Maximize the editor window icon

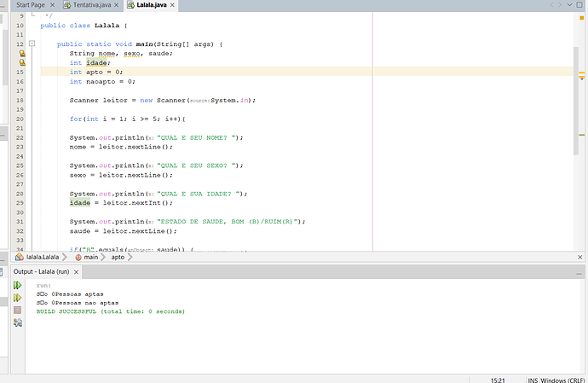(579, 5)
